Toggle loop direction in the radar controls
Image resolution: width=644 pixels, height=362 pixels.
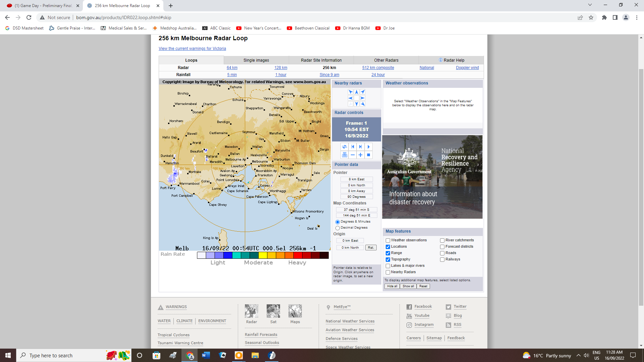[x=344, y=147]
